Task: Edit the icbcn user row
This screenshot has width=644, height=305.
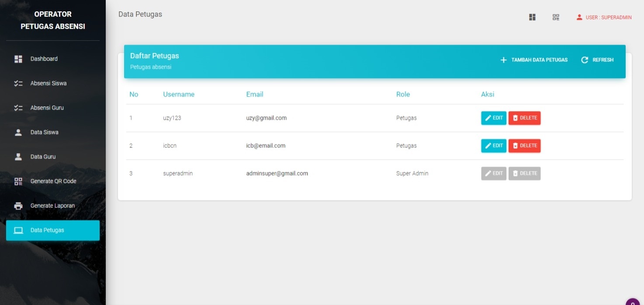Action: coord(494,146)
